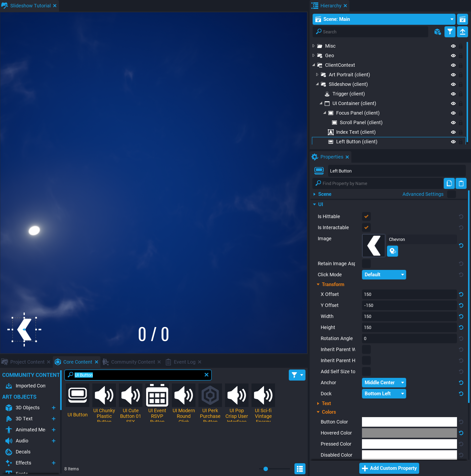
Task: Switch content browser to list view icon
Action: point(300,469)
